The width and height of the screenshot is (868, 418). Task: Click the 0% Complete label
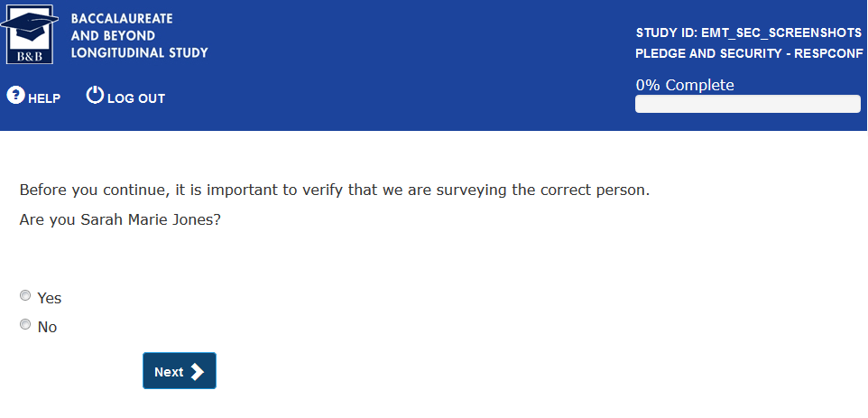pyautogui.click(x=685, y=85)
